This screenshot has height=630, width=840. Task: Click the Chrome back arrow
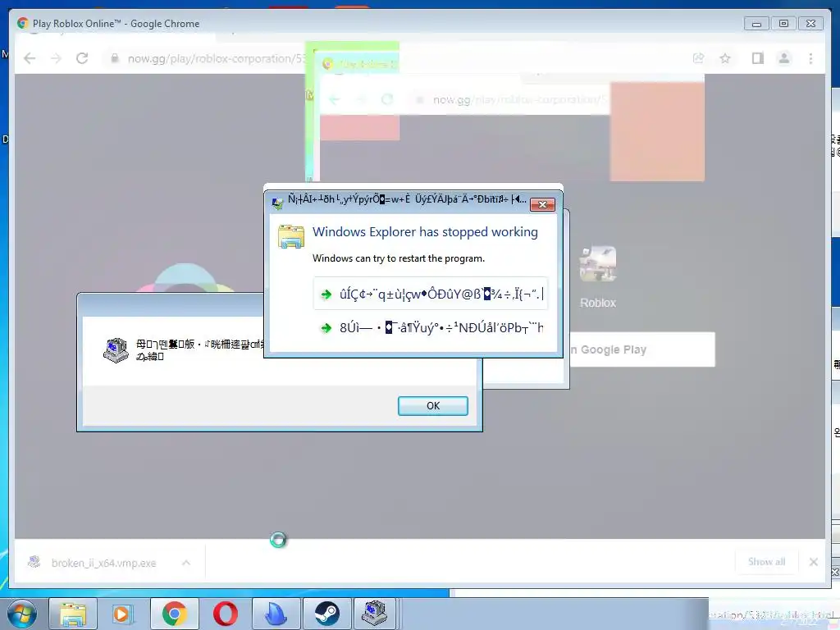30,58
